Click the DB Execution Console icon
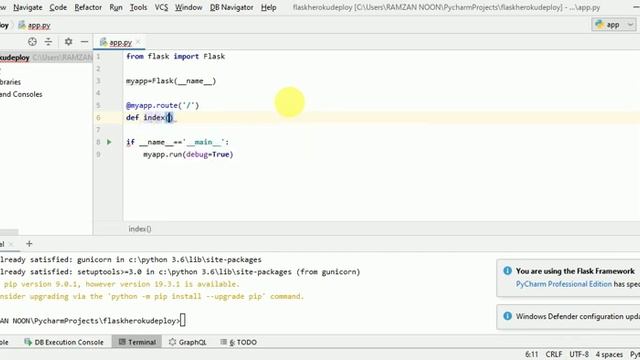The height and width of the screenshot is (360, 640). 28,342
